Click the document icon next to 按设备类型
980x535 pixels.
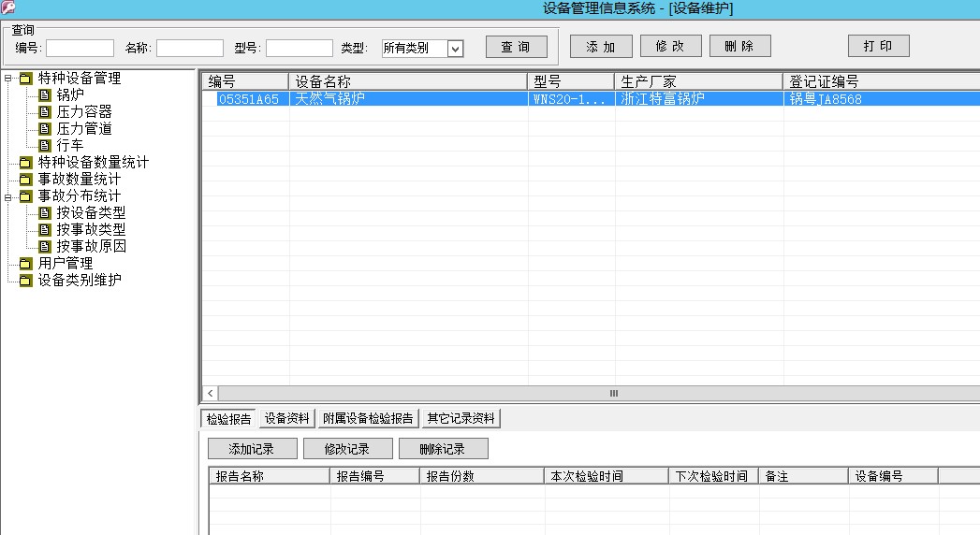coord(44,213)
